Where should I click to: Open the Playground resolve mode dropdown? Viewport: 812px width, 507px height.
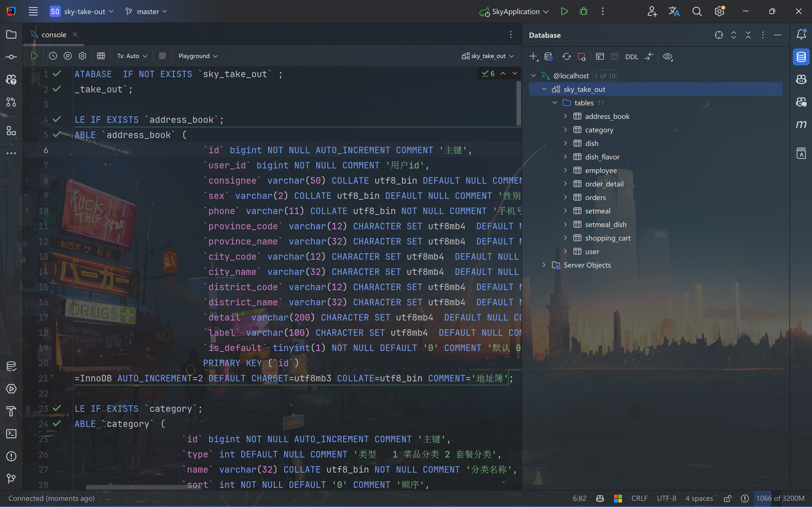point(198,56)
